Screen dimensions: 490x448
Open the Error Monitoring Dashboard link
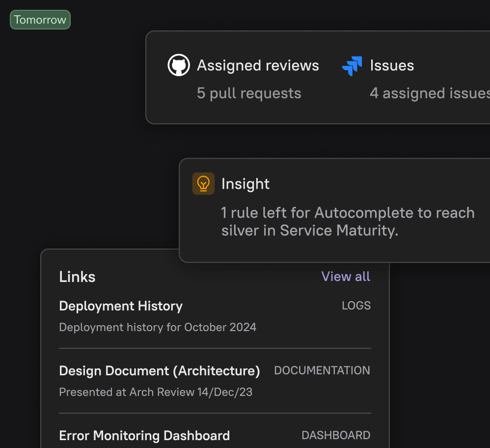click(x=144, y=436)
